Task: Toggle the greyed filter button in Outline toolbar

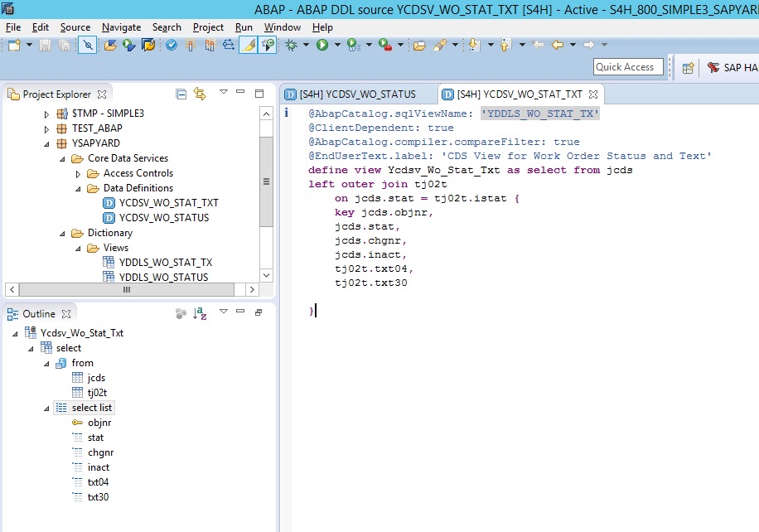Action: [181, 314]
